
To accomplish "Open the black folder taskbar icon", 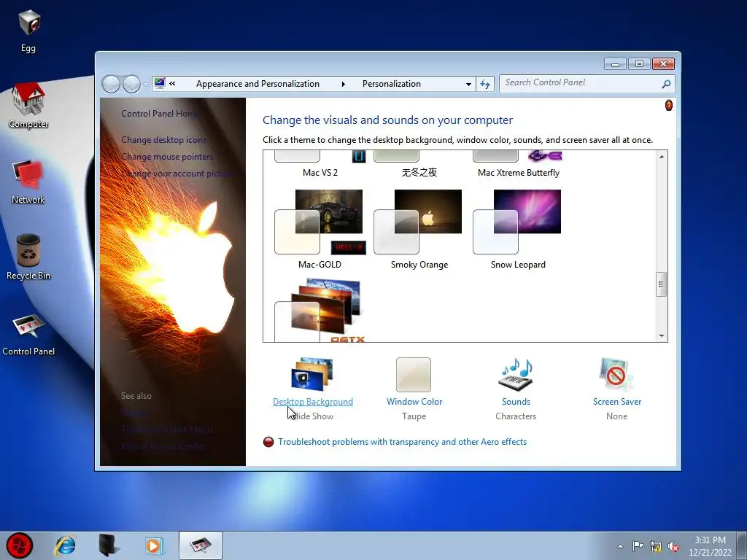I will pyautogui.click(x=109, y=545).
